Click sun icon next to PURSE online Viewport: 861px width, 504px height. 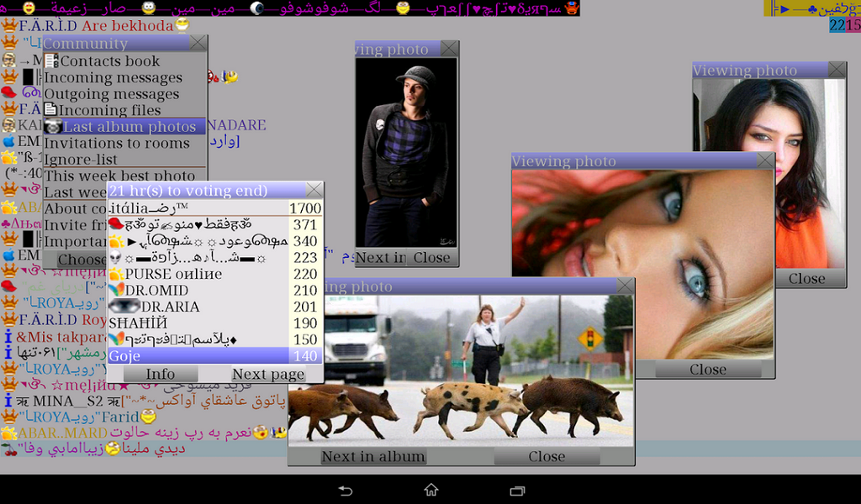[x=116, y=274]
